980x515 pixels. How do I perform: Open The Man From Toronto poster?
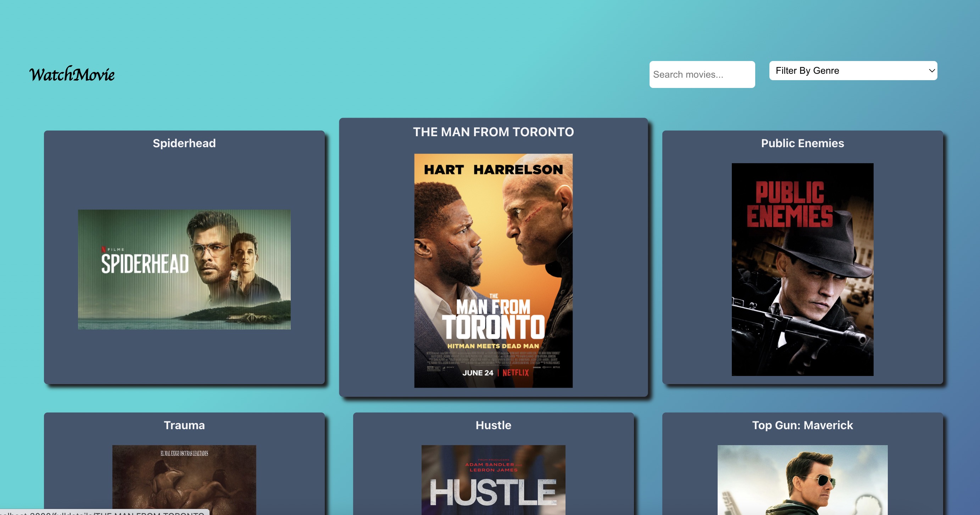pos(493,271)
